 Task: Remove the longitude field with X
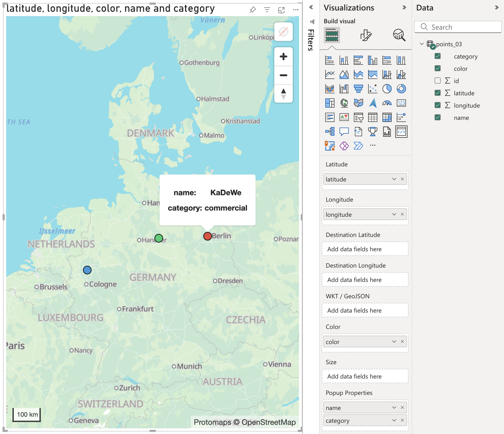point(402,214)
